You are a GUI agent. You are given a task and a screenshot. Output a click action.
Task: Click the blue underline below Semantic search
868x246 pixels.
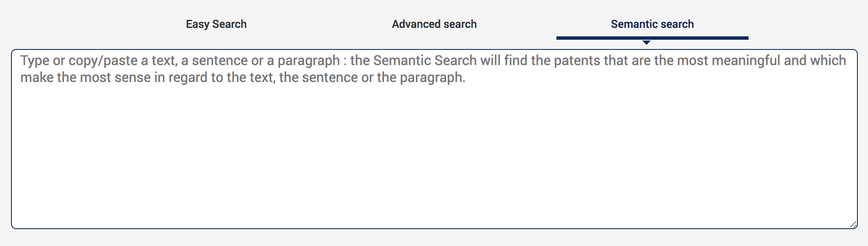652,38
